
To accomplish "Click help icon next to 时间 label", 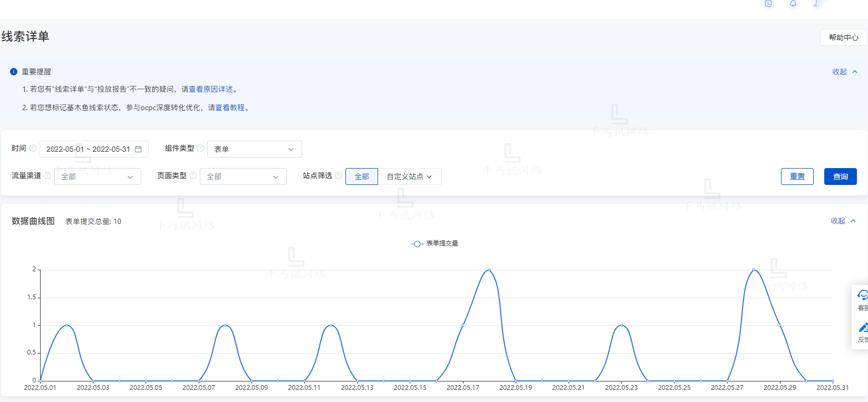I will (x=33, y=148).
